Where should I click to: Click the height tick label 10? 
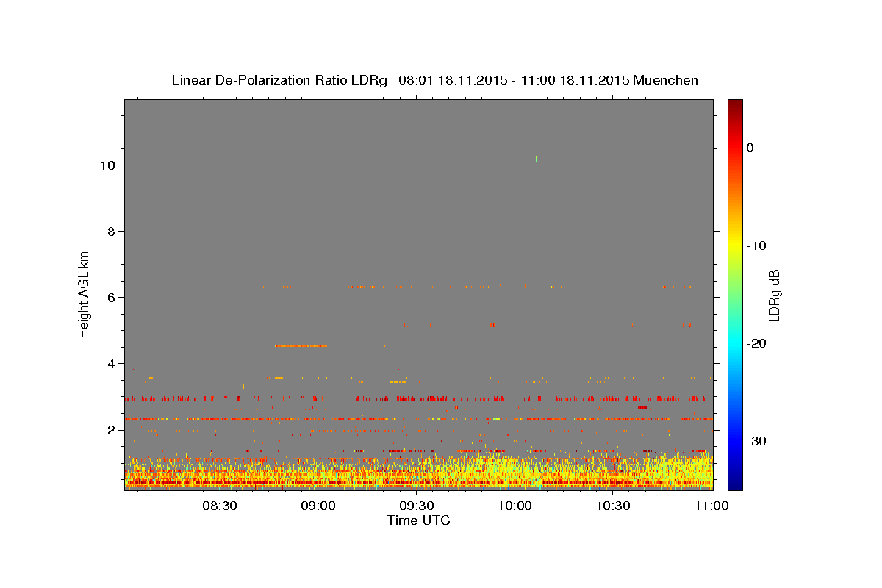point(107,165)
